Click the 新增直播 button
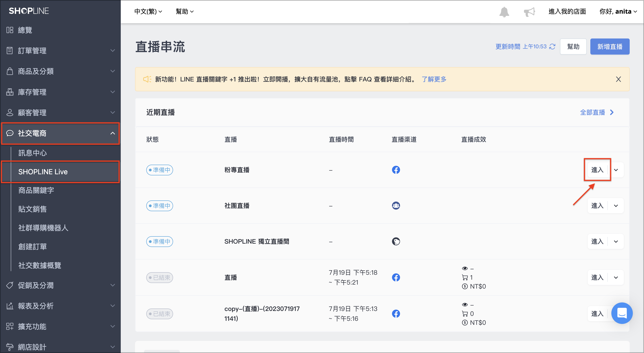The width and height of the screenshot is (644, 353). [x=610, y=47]
